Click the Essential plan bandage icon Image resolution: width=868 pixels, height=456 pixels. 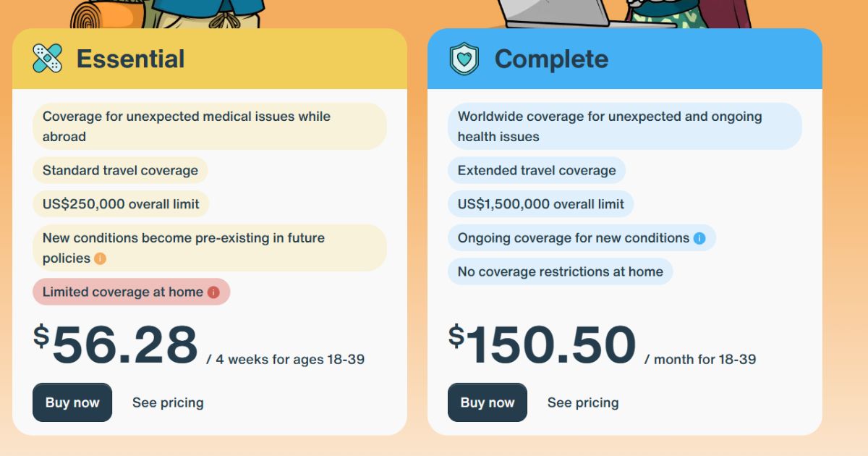coord(48,59)
